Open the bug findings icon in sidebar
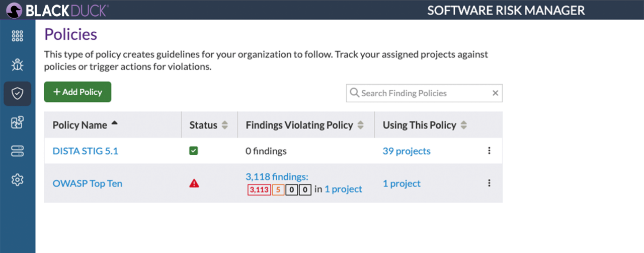 pyautogui.click(x=18, y=65)
